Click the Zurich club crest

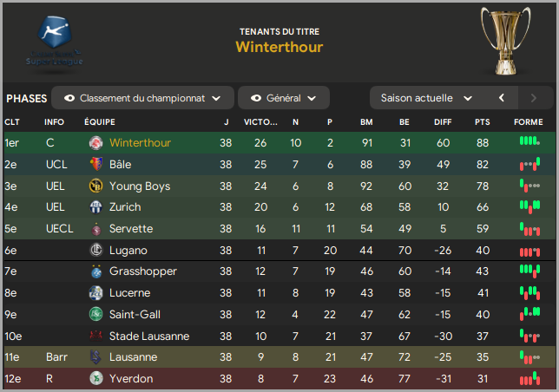(x=95, y=207)
